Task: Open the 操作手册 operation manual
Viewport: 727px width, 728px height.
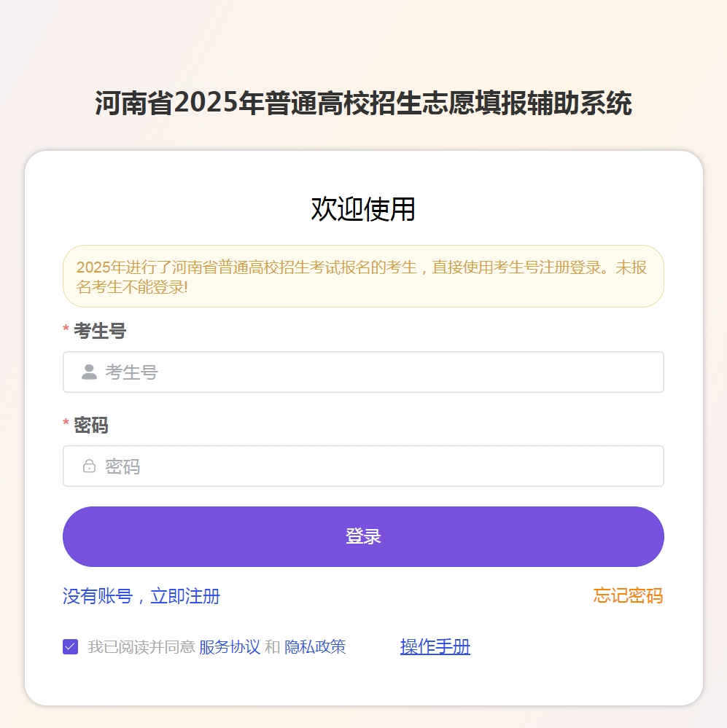Action: click(x=434, y=646)
